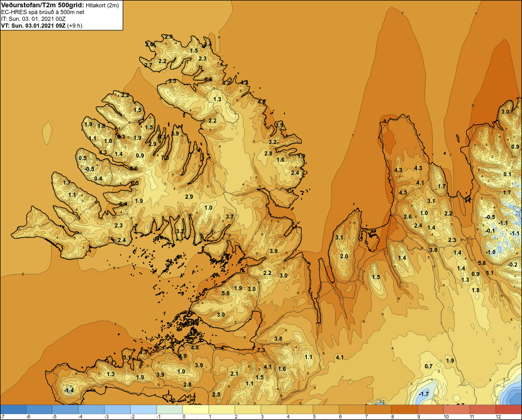This screenshot has width=522, height=420.
Task: Click the '12' legend tick label
Action: (498, 417)
